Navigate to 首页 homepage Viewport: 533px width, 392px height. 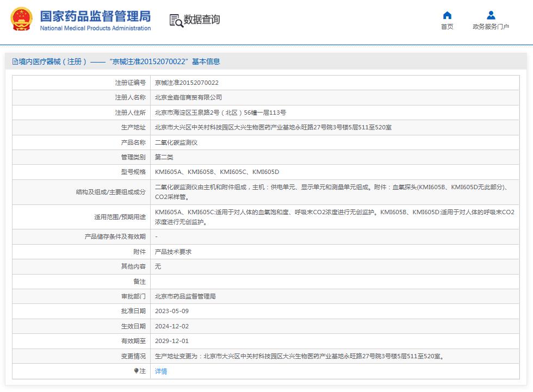pos(447,26)
